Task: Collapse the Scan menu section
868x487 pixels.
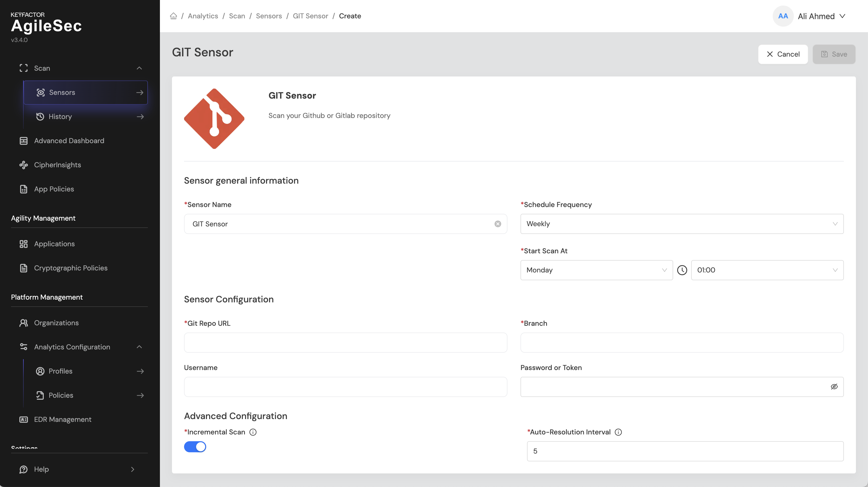Action: [139, 68]
